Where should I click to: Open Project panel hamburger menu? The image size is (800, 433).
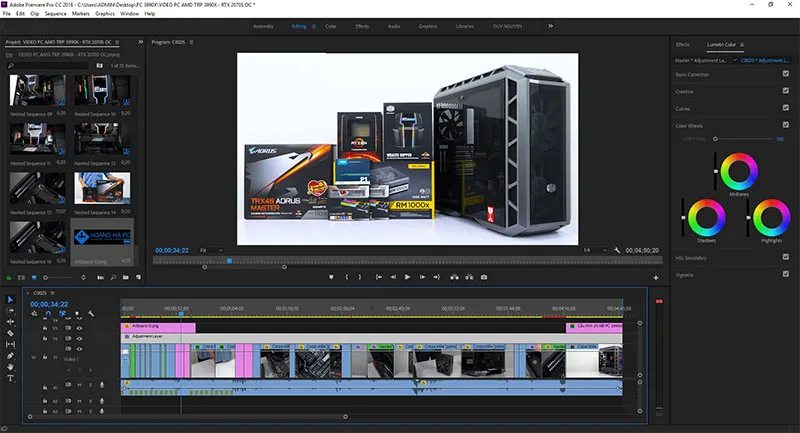coord(117,42)
